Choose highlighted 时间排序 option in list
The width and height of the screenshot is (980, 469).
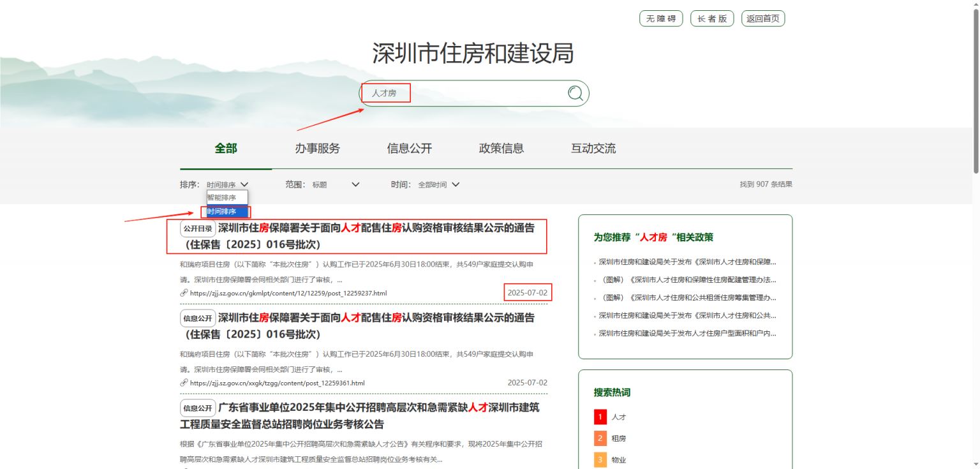tap(227, 211)
